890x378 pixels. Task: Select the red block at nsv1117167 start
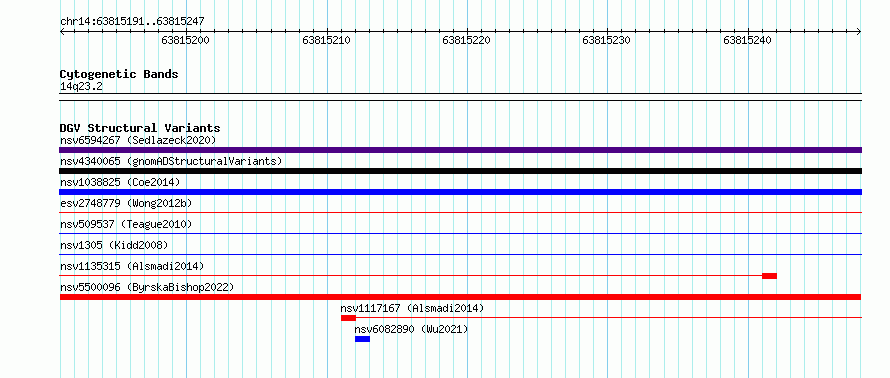tap(348, 318)
